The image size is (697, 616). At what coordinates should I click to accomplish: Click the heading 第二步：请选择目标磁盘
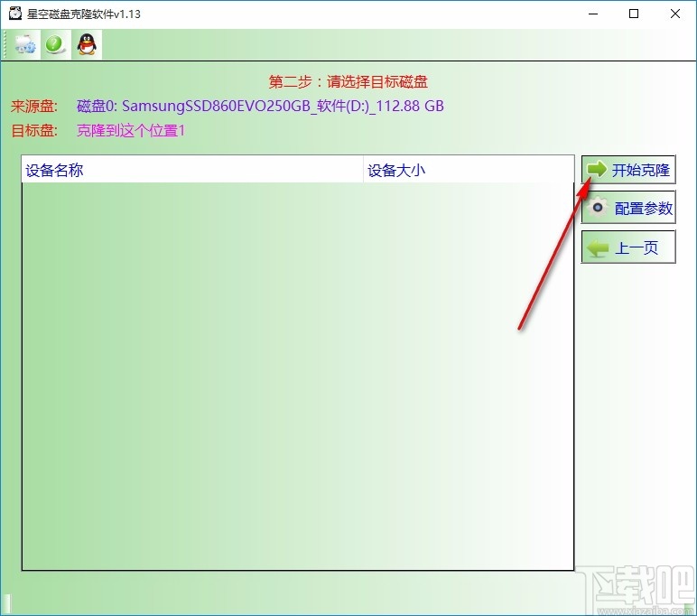348,82
